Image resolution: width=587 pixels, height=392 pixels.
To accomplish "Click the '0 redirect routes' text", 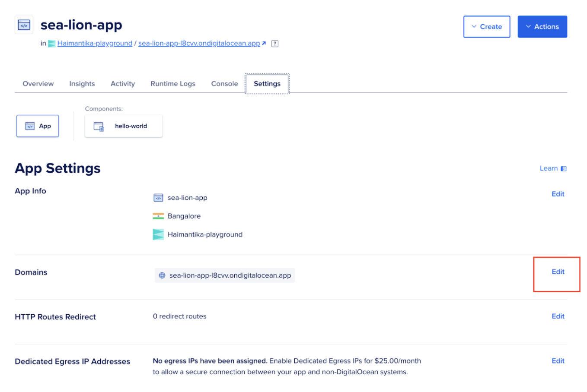I will [x=180, y=316].
